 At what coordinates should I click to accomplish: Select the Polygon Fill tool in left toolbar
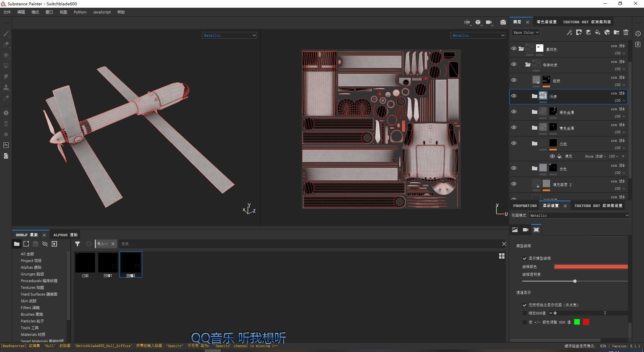click(6, 66)
